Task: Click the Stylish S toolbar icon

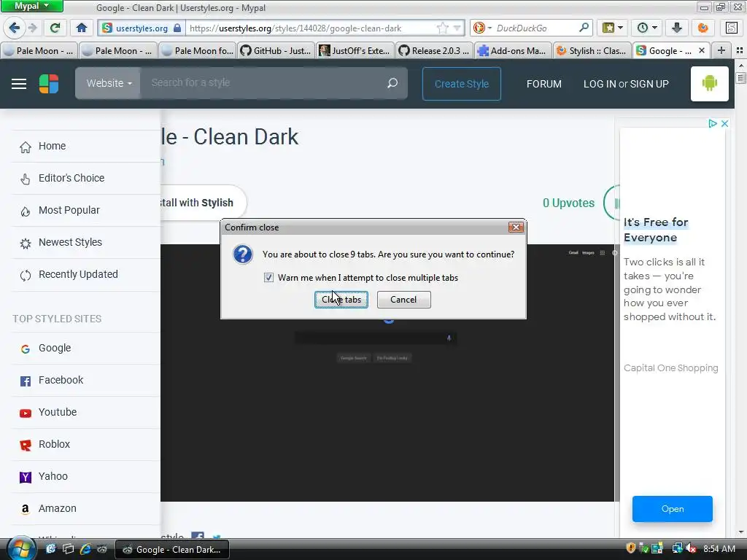Action: point(732,28)
